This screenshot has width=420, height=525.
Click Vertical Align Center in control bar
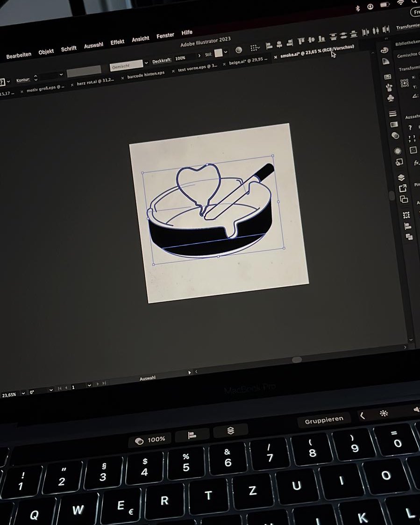311,40
